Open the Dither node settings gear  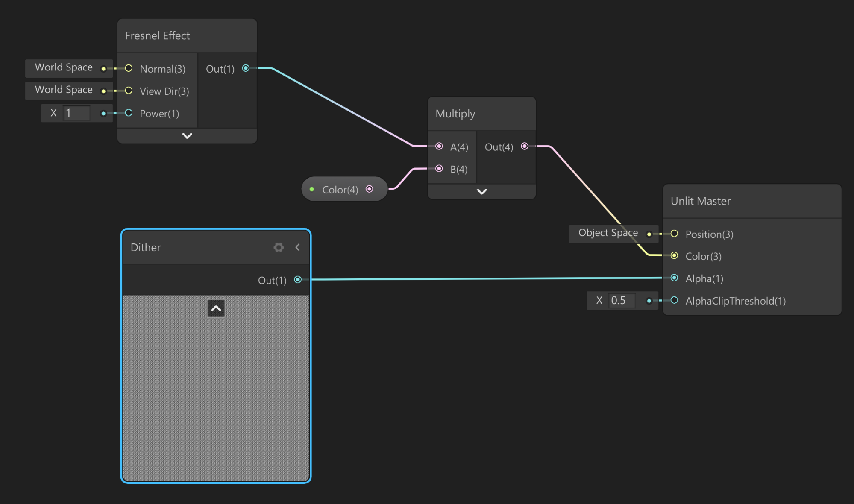[x=279, y=247]
